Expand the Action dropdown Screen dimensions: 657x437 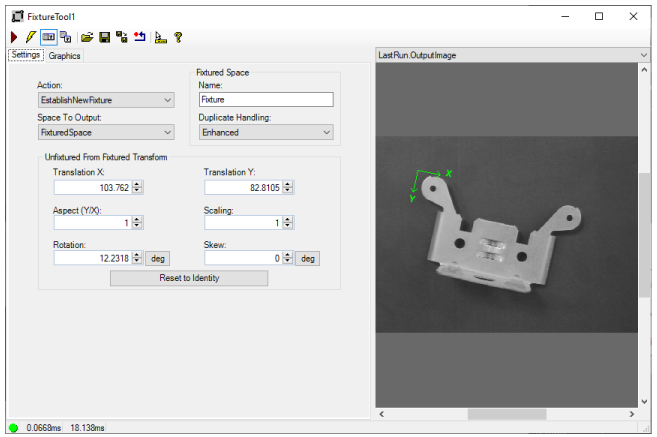tap(105, 100)
